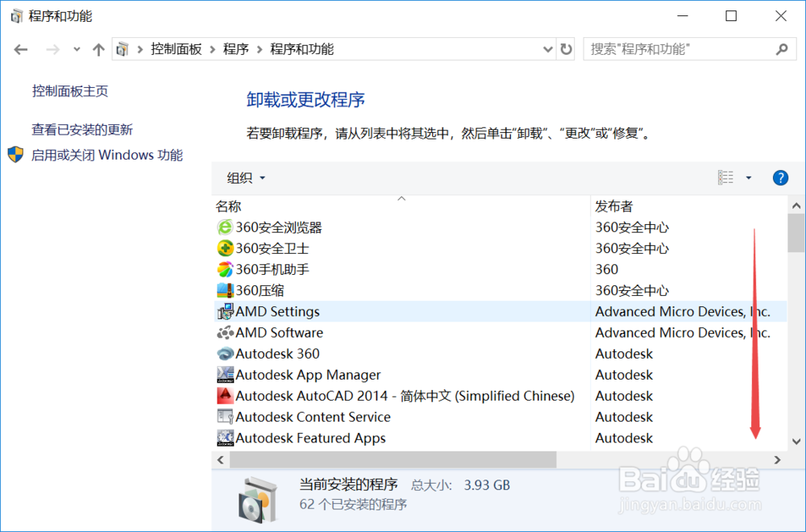Viewport: 806px width, 532px height.
Task: Expand the view options dropdown arrow
Action: (749, 178)
